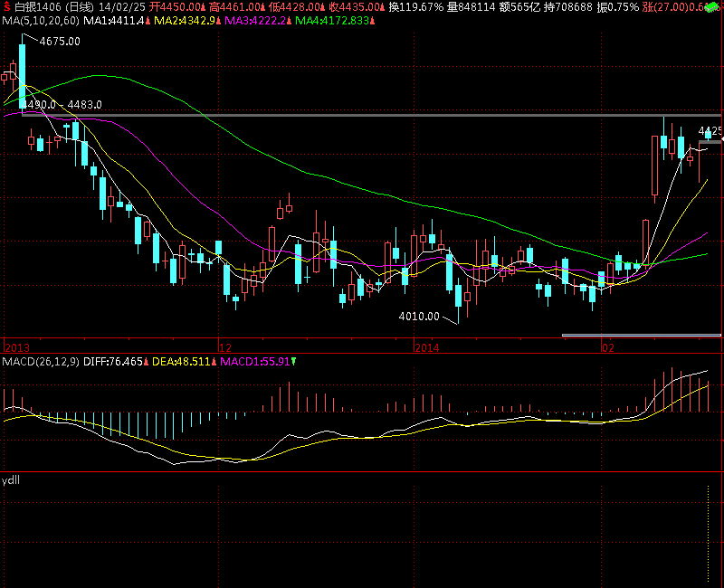This screenshot has width=724, height=588.
Task: Click the amplitude value 振0.75%
Action: [618, 7]
